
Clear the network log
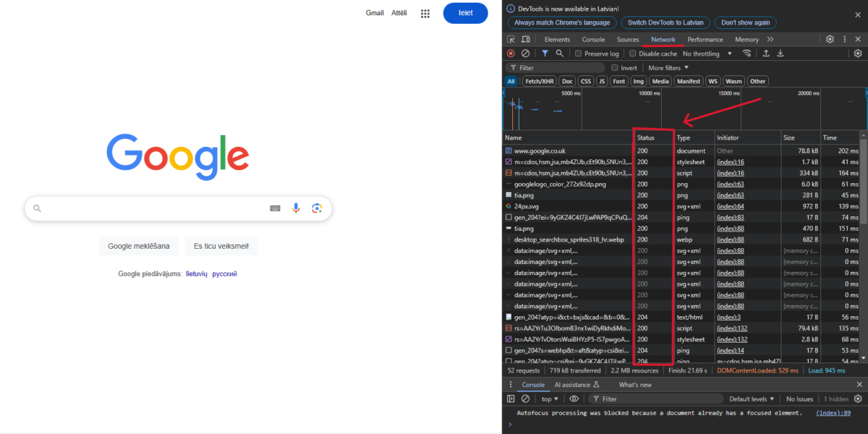tap(526, 54)
